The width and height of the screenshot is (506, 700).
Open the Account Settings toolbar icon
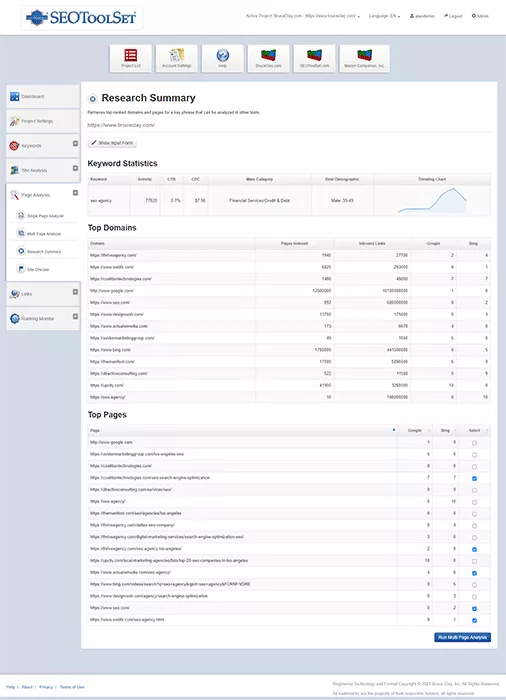coord(176,55)
